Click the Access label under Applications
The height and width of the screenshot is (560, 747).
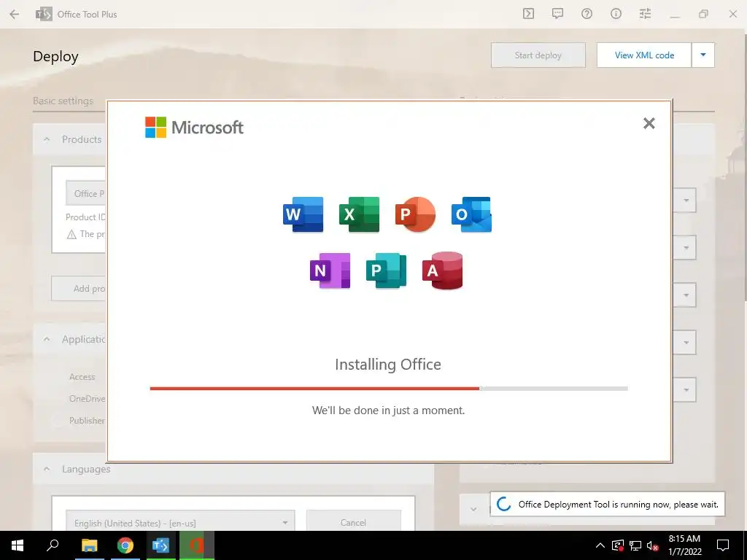point(82,377)
